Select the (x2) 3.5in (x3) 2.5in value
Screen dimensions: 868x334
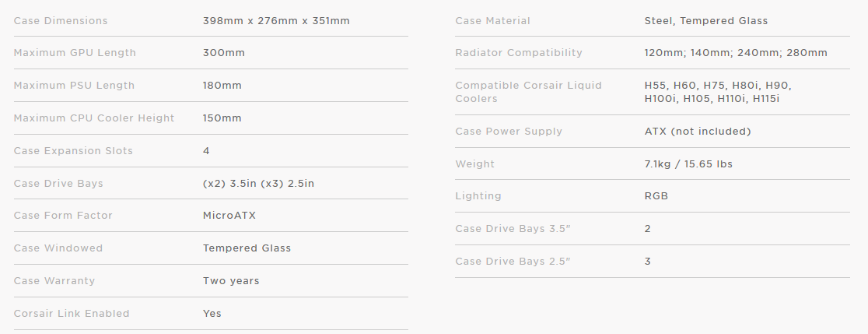click(258, 184)
